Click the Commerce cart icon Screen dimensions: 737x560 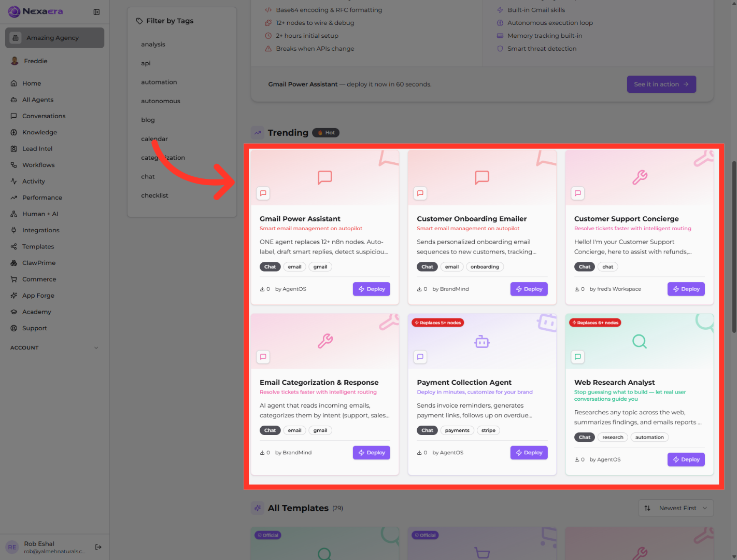pyautogui.click(x=14, y=279)
